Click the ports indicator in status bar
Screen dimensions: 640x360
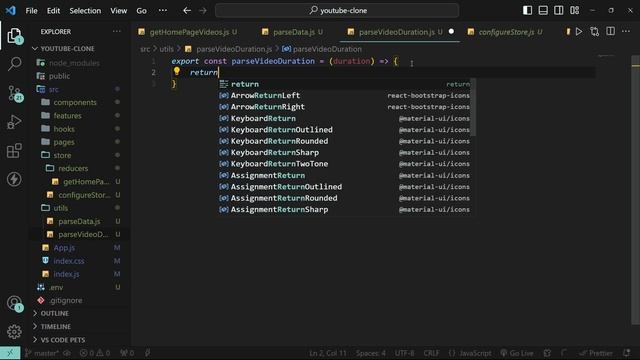(x=127, y=353)
